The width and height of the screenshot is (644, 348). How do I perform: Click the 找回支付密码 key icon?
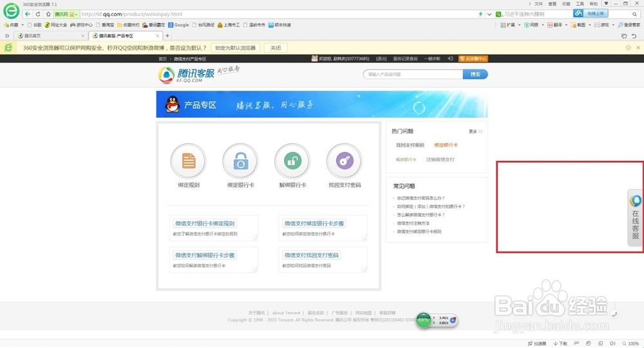[344, 161]
